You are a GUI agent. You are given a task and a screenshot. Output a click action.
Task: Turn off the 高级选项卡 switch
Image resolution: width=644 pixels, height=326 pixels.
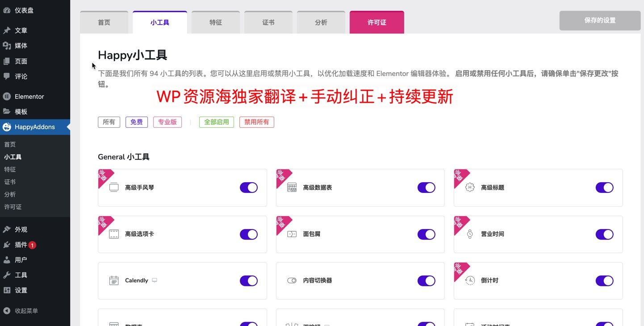[249, 234]
